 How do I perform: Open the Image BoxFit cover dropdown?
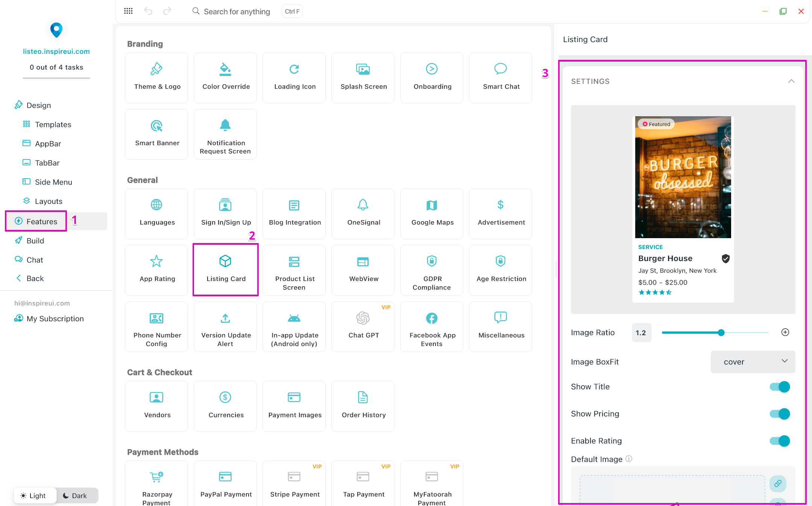tap(753, 362)
